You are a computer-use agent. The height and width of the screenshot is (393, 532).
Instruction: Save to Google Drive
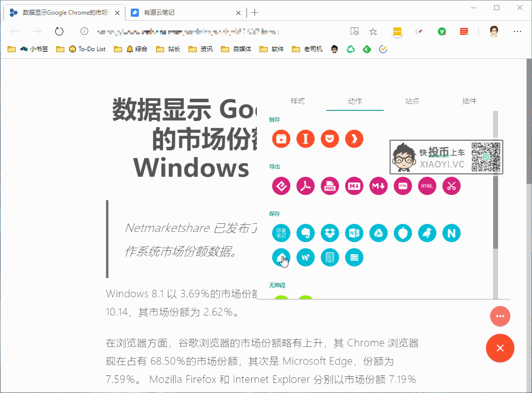[378, 233]
